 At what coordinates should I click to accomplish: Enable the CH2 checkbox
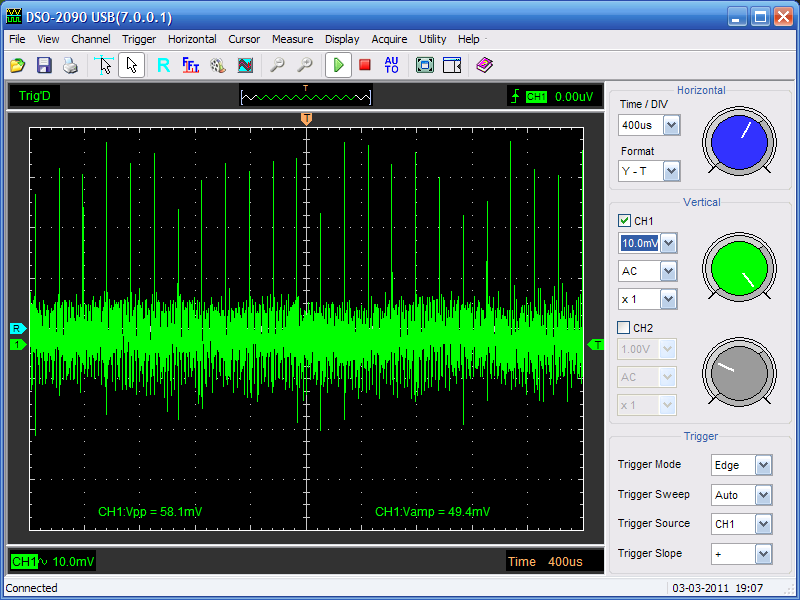tap(625, 327)
